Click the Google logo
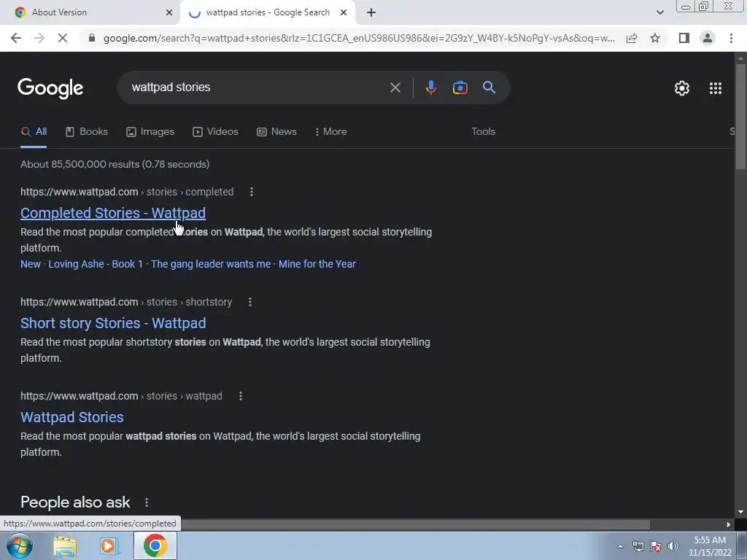Screen dimensions: 747x560 coord(50,88)
